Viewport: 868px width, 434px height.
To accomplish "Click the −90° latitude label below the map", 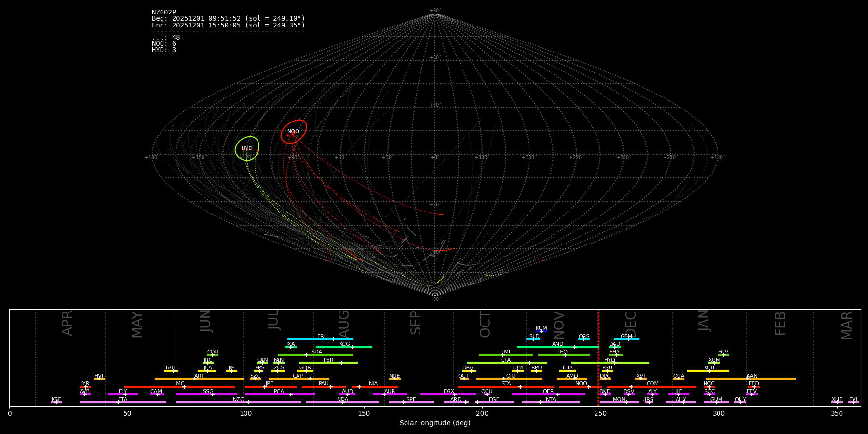I will [435, 299].
